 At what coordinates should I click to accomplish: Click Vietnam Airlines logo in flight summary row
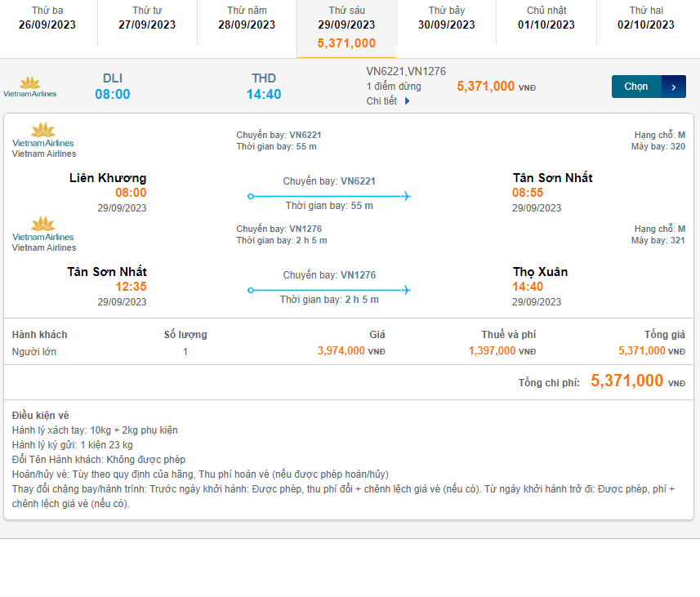[30, 87]
